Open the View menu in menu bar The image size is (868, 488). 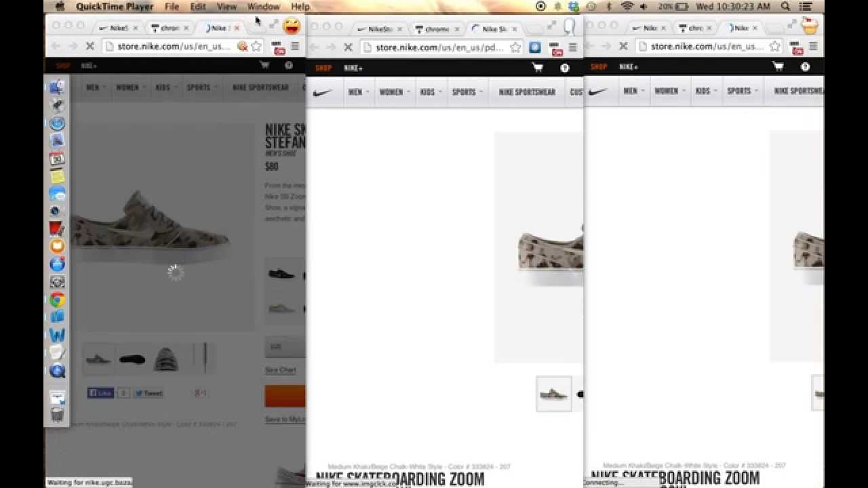(226, 6)
